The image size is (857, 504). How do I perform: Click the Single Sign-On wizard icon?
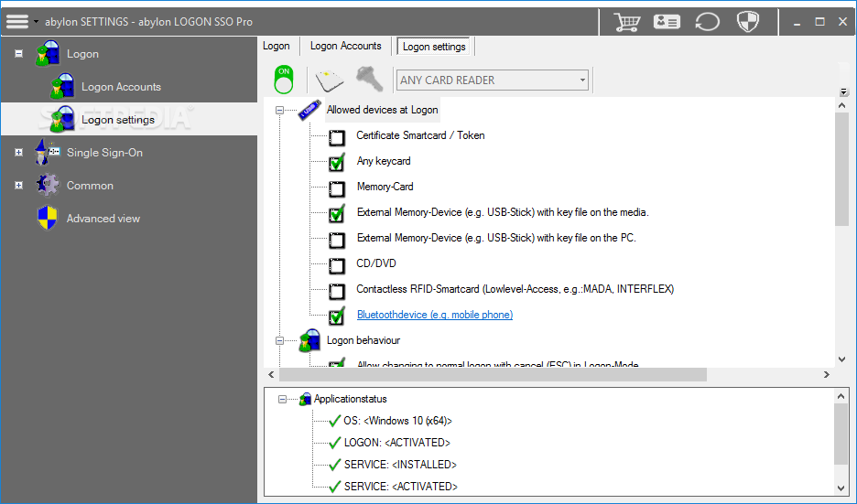(x=48, y=152)
